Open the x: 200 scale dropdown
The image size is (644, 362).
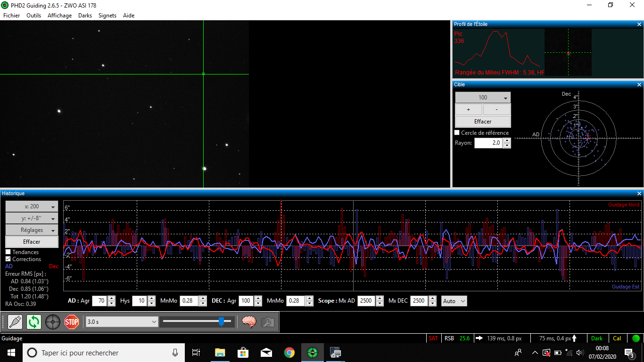[x=32, y=206]
